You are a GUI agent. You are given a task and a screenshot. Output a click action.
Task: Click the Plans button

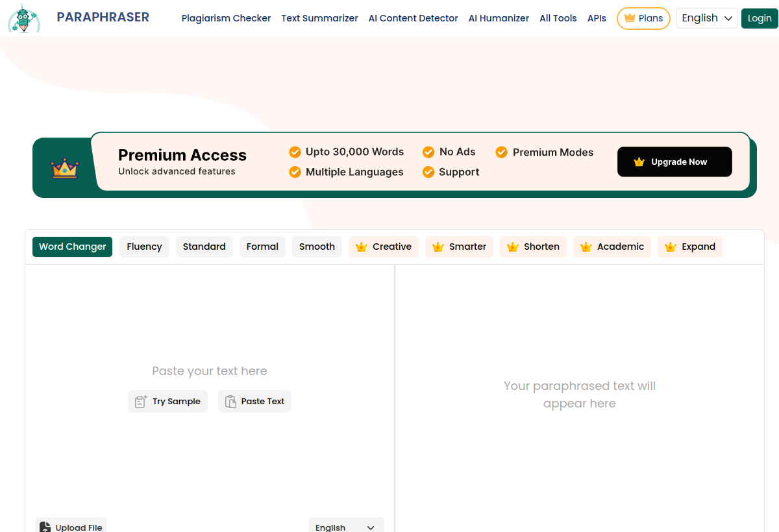643,18
